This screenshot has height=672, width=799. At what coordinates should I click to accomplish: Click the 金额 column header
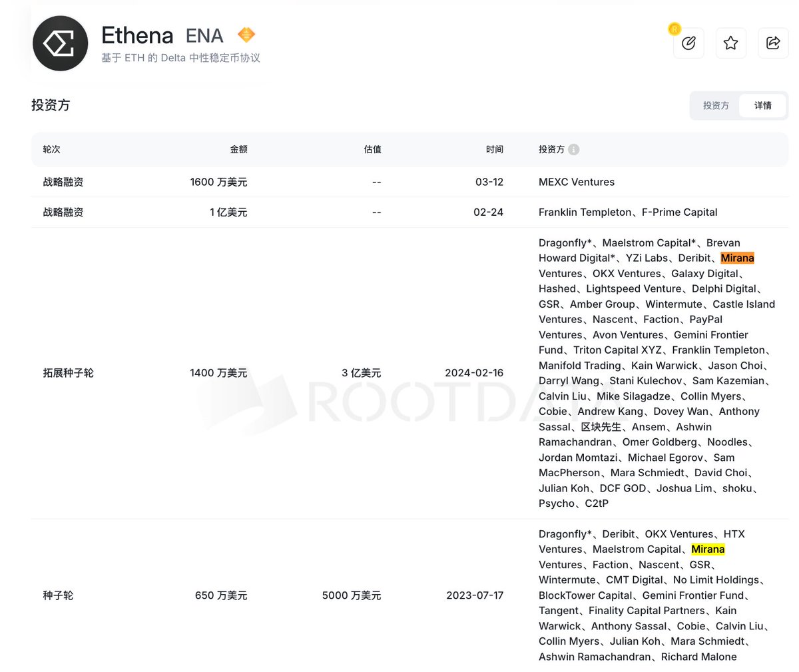click(x=238, y=150)
